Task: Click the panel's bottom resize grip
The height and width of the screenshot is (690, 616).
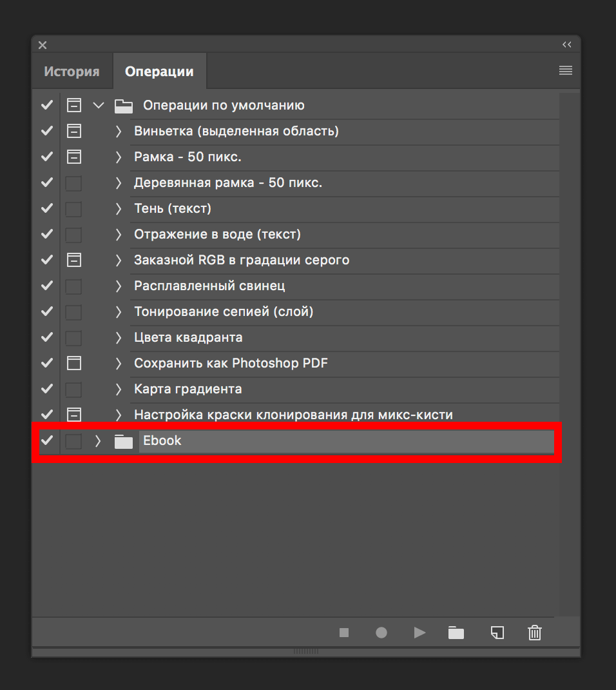Action: point(305,651)
